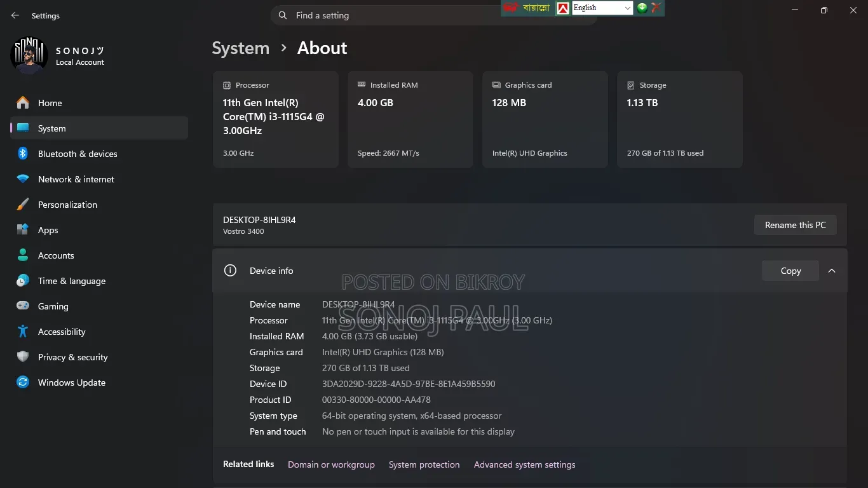Go back with the Settings back arrow
Screen dimensions: 868x488
(15, 15)
